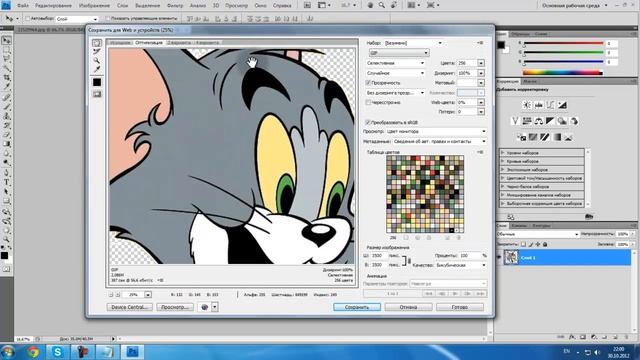640x360 pixels.
Task: Expand the Уровни наборов presets
Action: tap(503, 153)
